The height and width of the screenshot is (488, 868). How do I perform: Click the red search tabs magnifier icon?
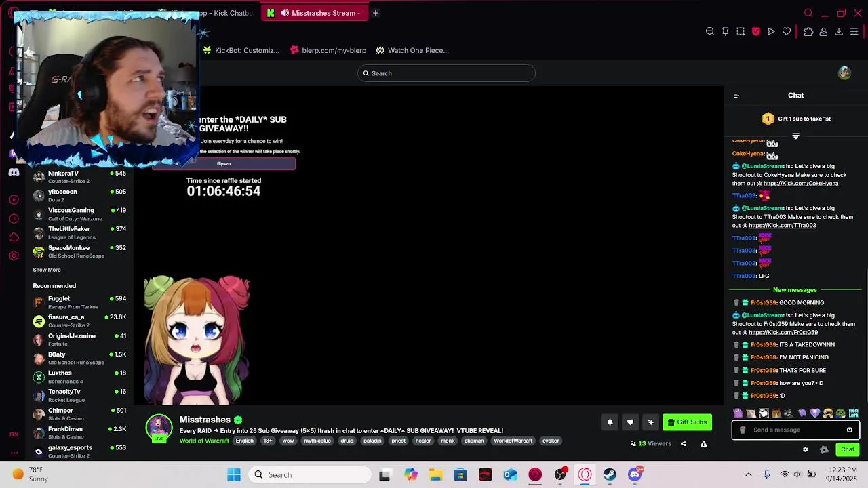click(808, 13)
